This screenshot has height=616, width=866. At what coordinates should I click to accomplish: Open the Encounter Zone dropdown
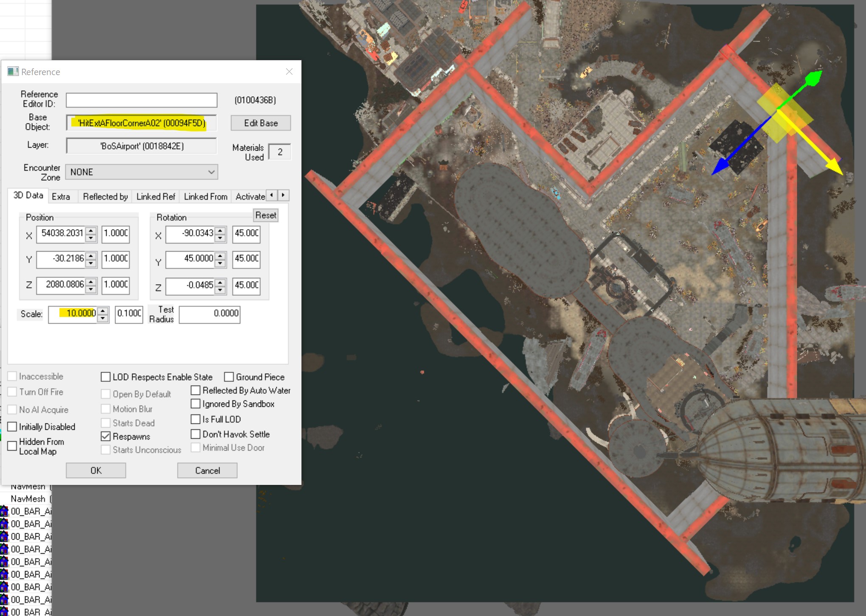211,172
